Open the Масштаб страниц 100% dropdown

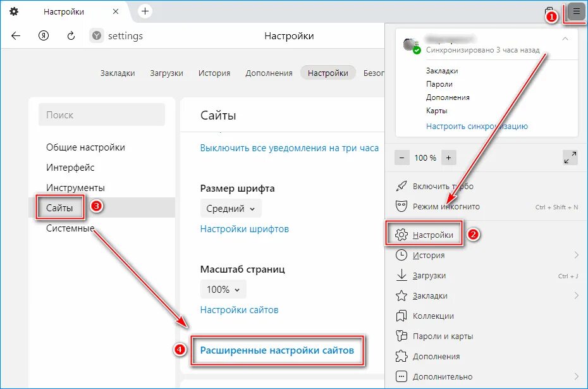(223, 290)
